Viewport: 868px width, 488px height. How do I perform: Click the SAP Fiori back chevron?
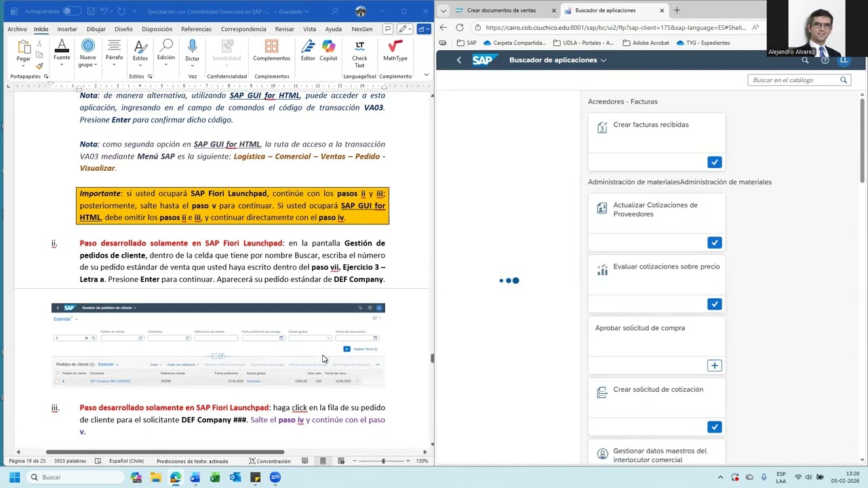[x=459, y=60]
